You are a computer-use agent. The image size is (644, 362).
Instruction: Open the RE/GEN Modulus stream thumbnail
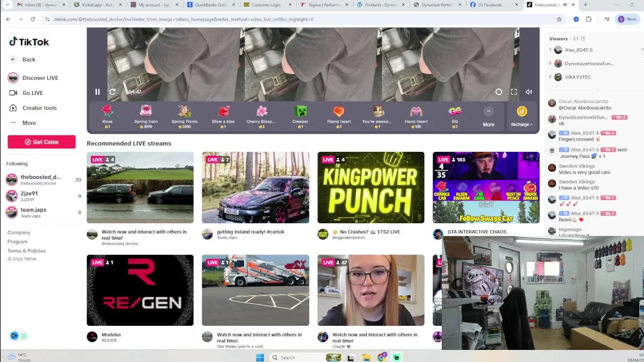140,290
